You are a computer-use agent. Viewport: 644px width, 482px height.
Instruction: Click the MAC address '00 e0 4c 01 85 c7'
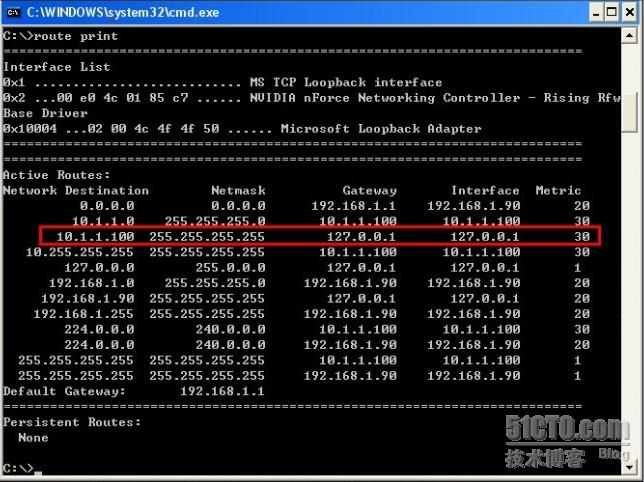pyautogui.click(x=122, y=98)
